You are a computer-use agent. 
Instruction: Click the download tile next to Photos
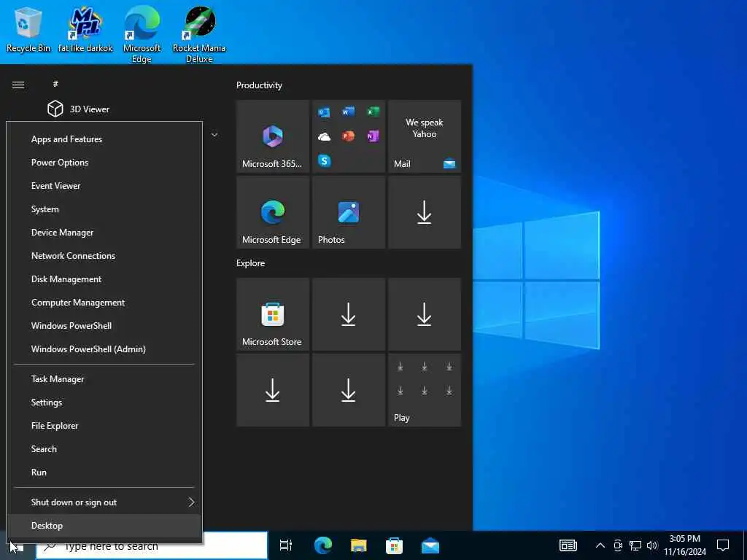pyautogui.click(x=425, y=212)
